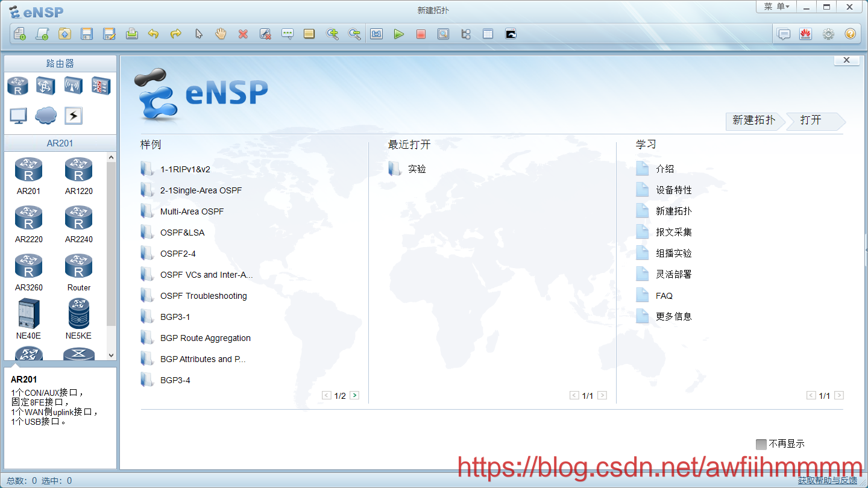868x488 pixels.
Task: Pick the AR2220 router device
Action: tap(29, 224)
